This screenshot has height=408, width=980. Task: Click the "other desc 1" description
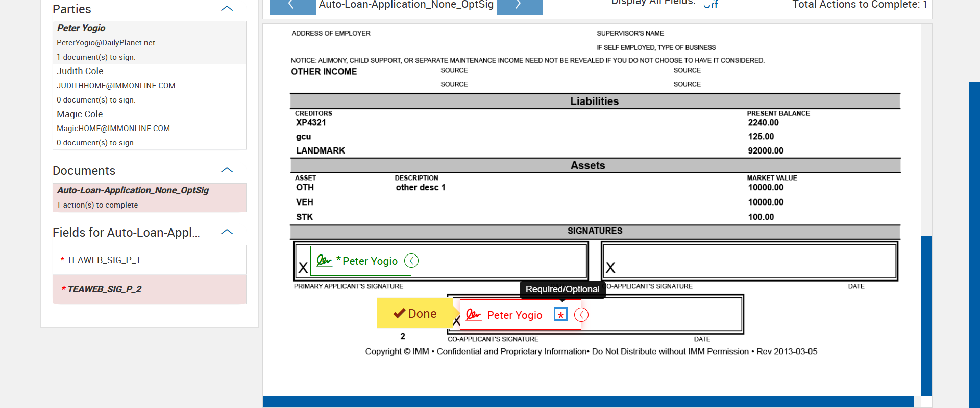pyautogui.click(x=421, y=188)
